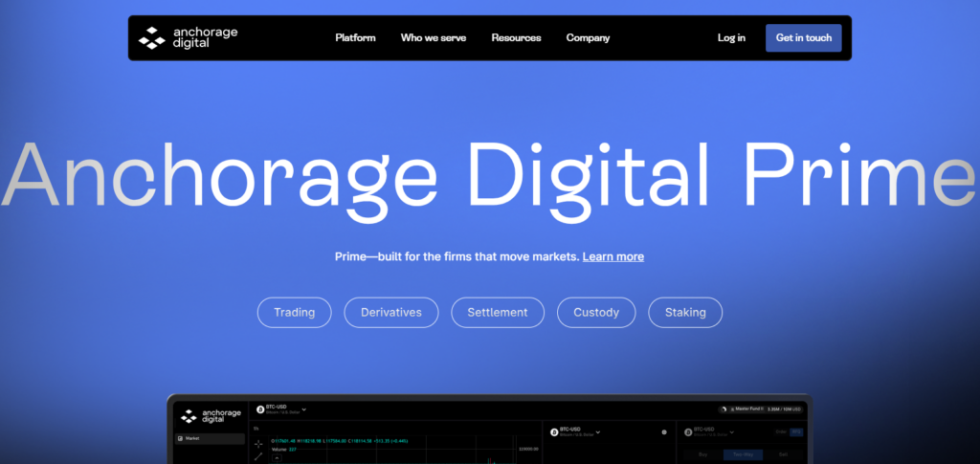Click the 1h chart timeframe label
Viewport: 980px width, 464px height.
tap(256, 429)
